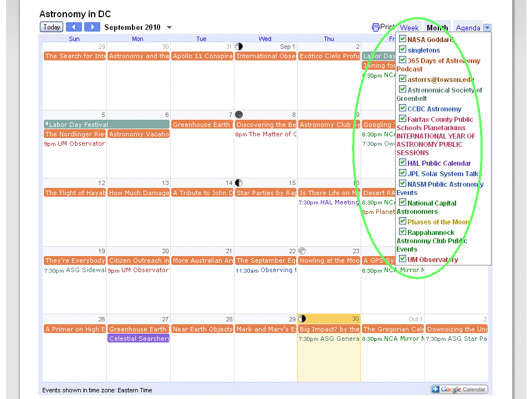532x399 pixels.
Task: Go to the next month arrow
Action: [93, 27]
